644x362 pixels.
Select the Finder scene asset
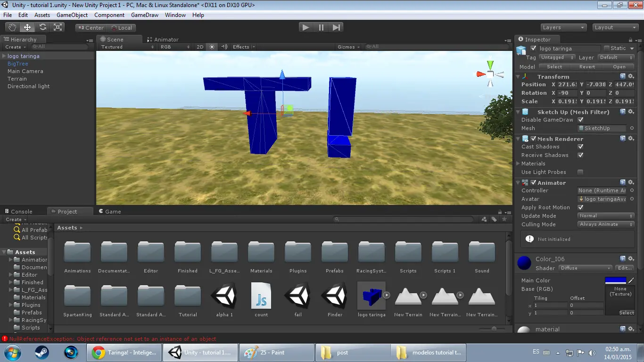(335, 300)
